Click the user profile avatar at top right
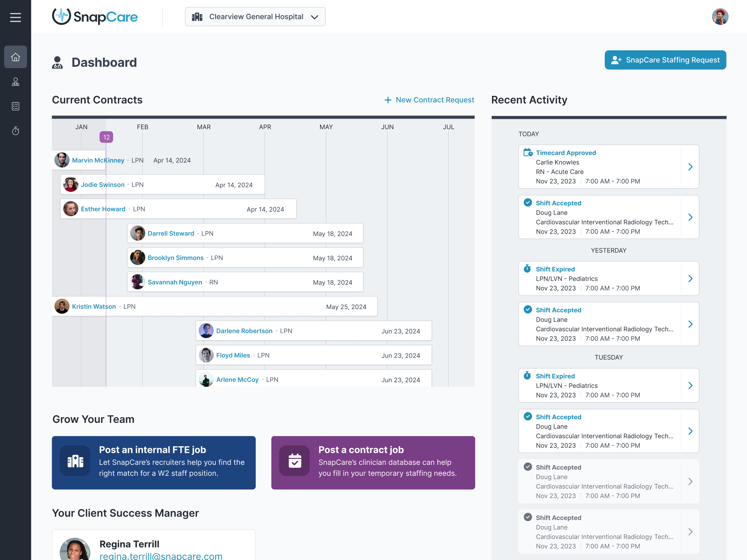 (x=720, y=17)
